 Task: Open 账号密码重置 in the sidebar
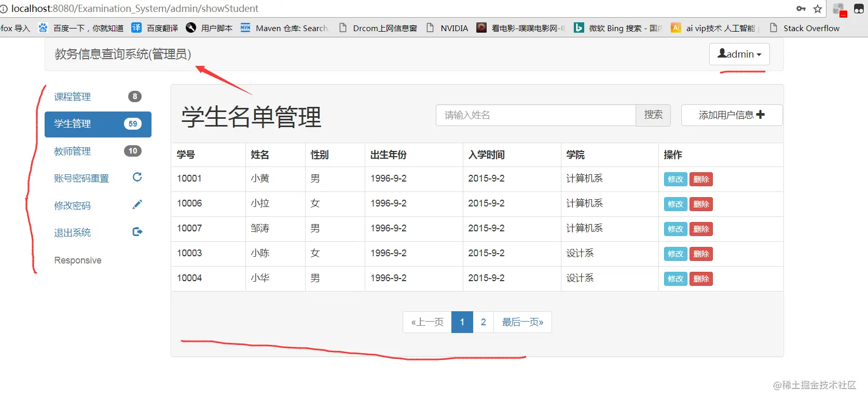[x=98, y=178]
